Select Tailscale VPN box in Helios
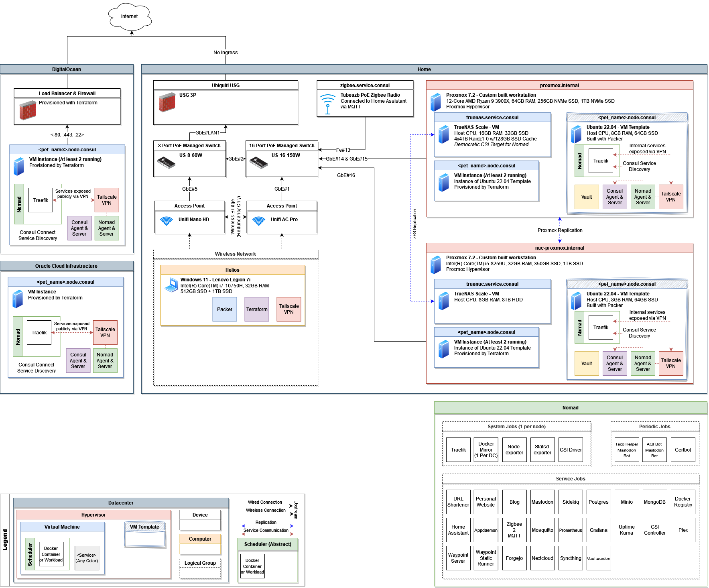 coord(289,309)
